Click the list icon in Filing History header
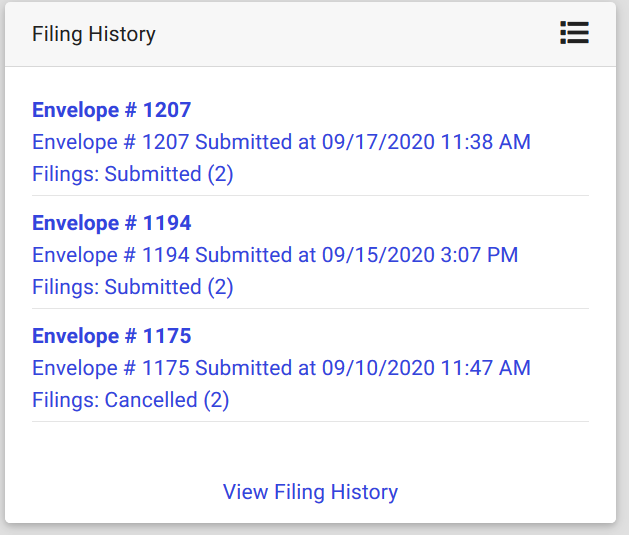Viewport: 629px width, 535px height. [574, 33]
